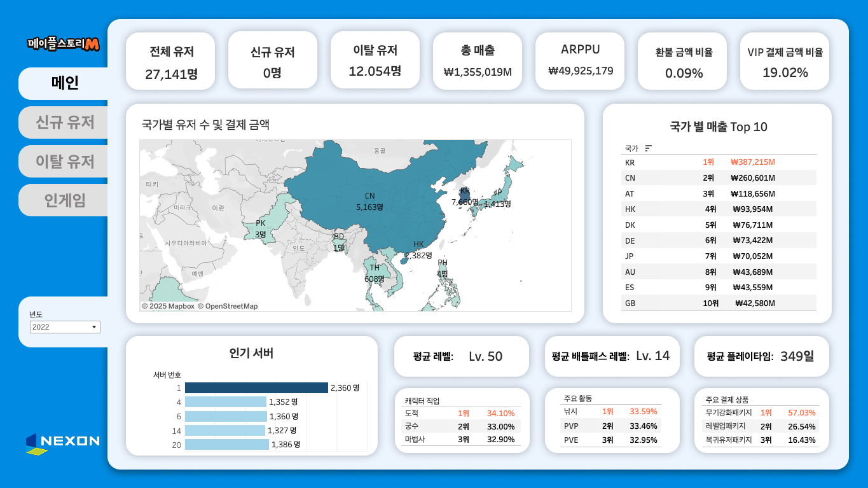Click the 주요 활동 table header

coord(577,398)
